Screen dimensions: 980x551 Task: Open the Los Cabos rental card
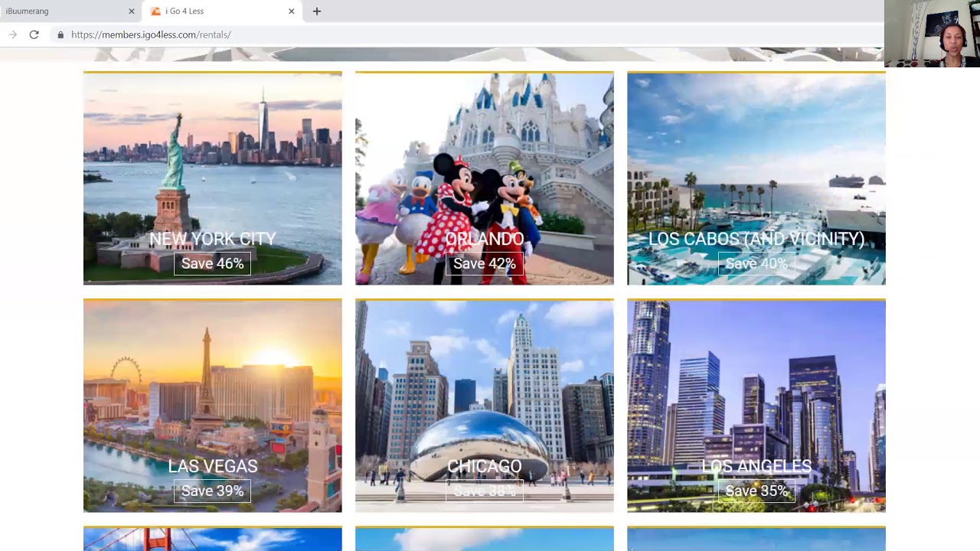pyautogui.click(x=756, y=178)
